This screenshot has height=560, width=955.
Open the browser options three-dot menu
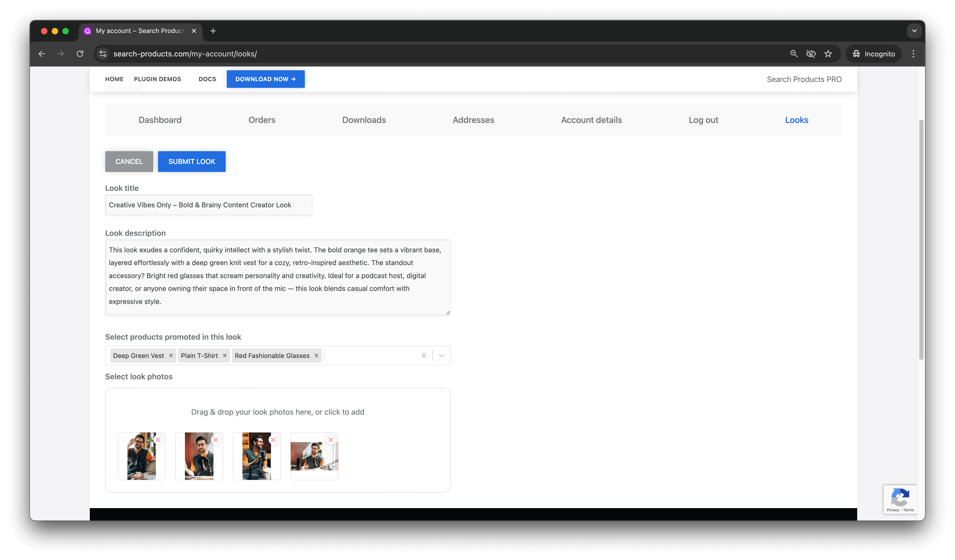coord(914,53)
